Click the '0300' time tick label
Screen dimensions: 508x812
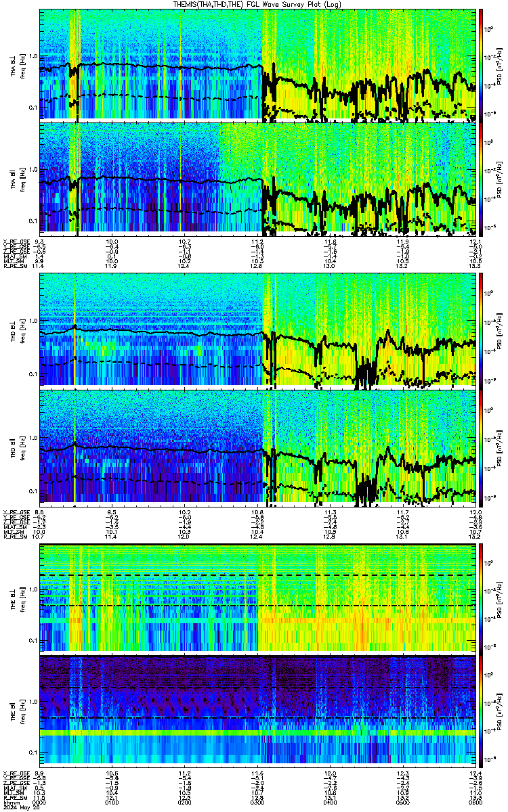(257, 801)
